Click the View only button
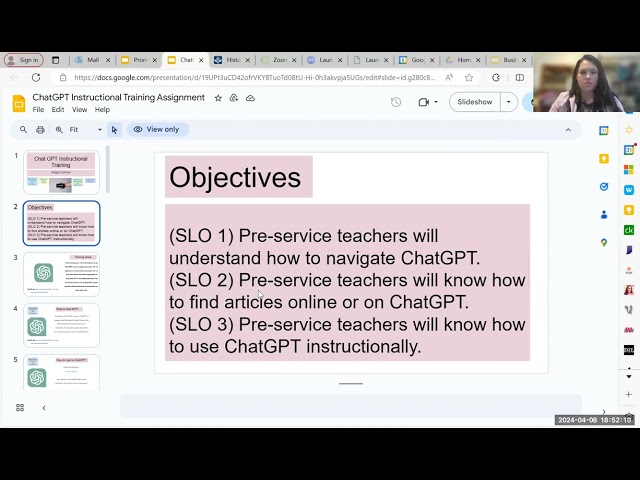 pos(157,129)
